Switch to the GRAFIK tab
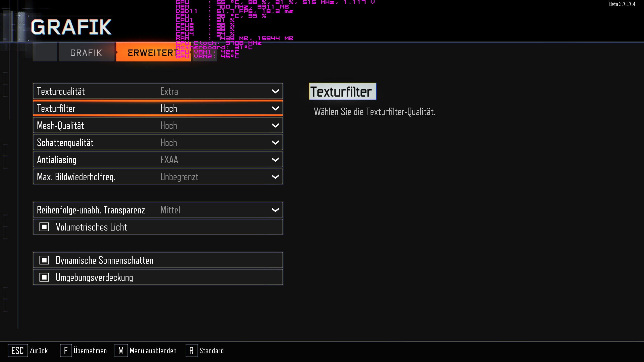Screen dimensions: 644x362 86,53
